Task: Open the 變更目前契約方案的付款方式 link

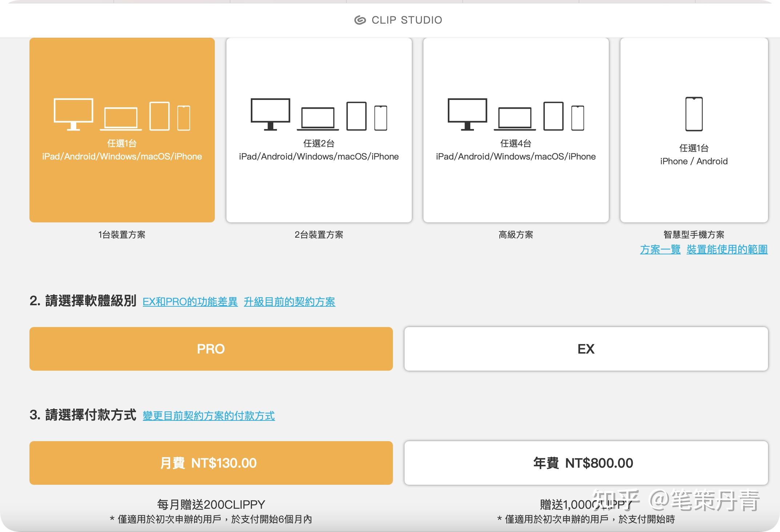Action: click(209, 416)
